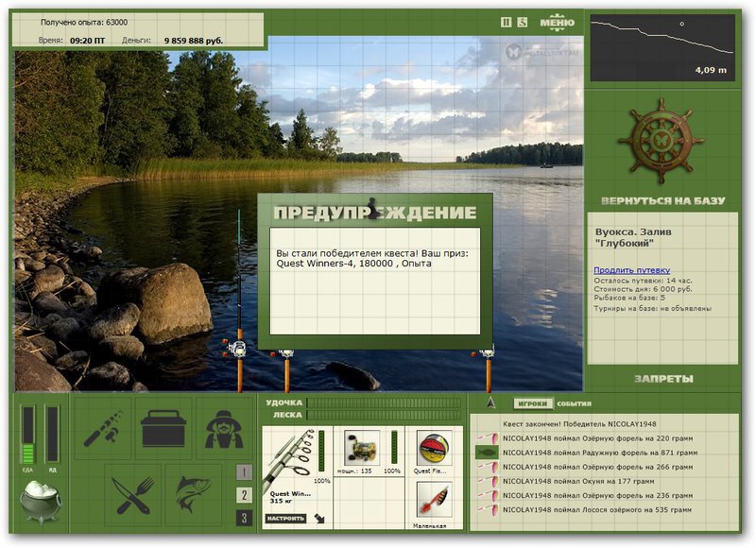Screen dimensions: 756x548
Task: Click the УДОЧКА tension bar
Action: [x=384, y=402]
